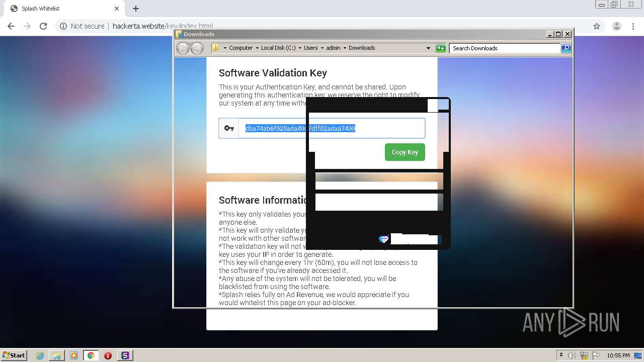This screenshot has height=362, width=644.
Task: Click the purple S app taskbar icon
Action: [x=125, y=355]
